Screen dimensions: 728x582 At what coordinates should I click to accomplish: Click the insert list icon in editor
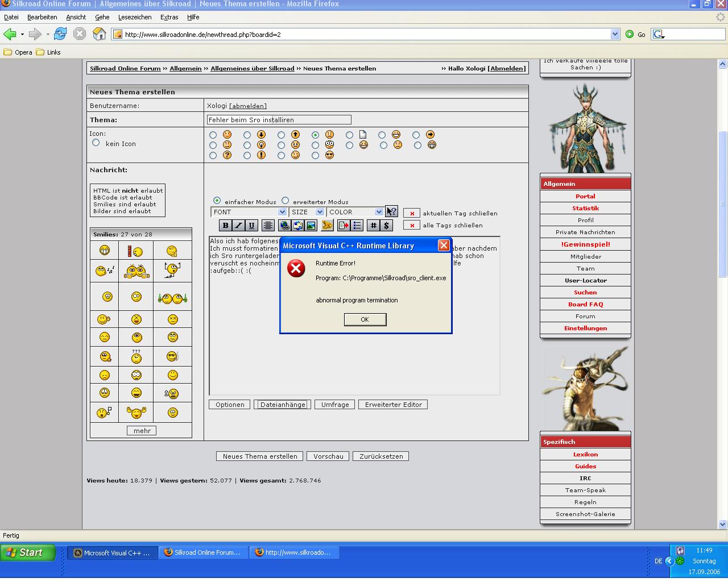coord(357,226)
